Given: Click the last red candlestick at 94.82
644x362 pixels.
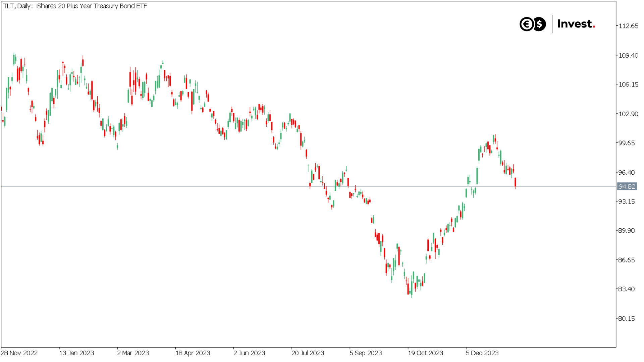Looking at the screenshot, I should click(515, 182).
